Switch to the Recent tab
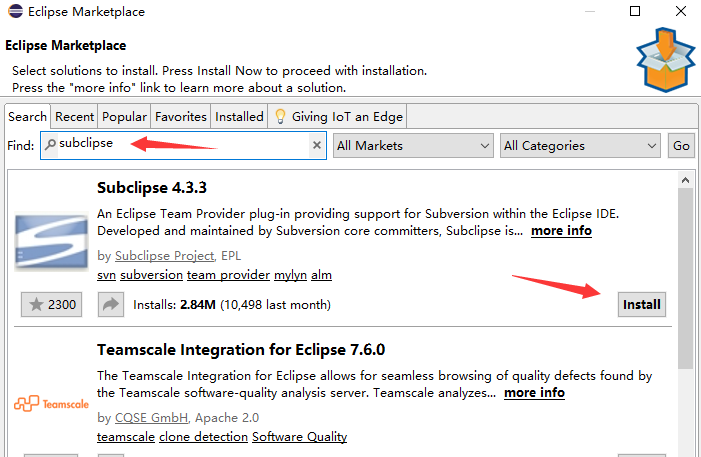The height and width of the screenshot is (457, 701). [75, 117]
